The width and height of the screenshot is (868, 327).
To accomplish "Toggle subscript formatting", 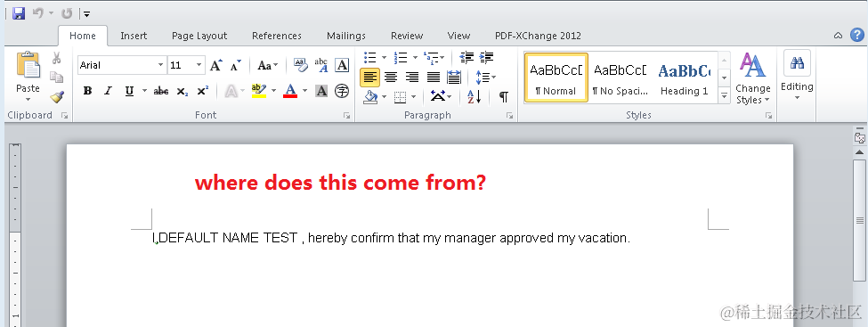I will (x=182, y=91).
